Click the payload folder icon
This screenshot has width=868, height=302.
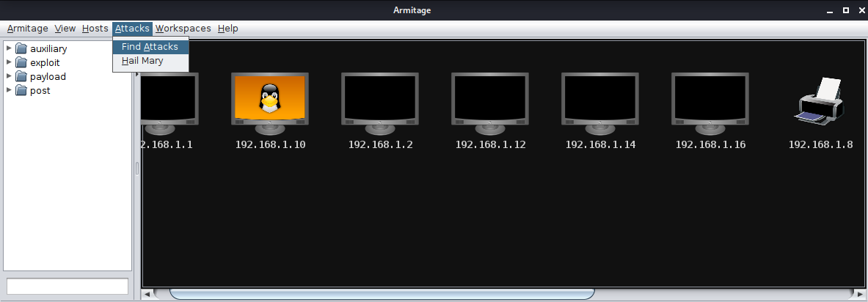[21, 76]
